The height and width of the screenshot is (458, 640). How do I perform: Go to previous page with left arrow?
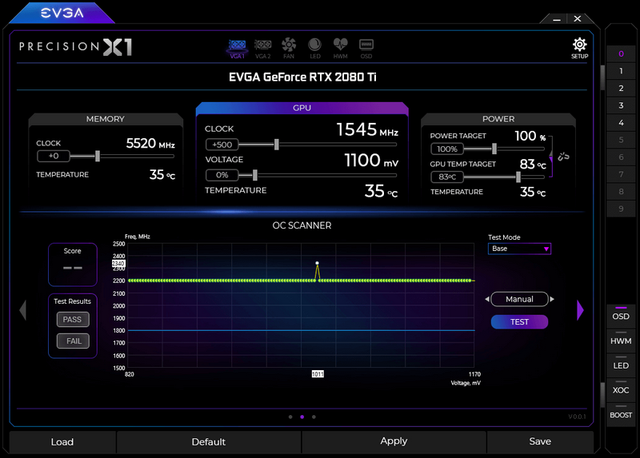(23, 310)
